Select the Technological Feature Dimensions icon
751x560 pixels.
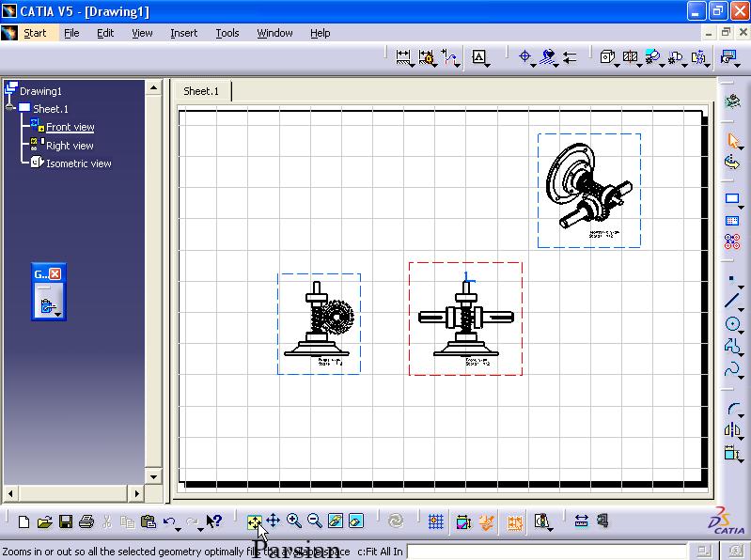pyautogui.click(x=426, y=57)
